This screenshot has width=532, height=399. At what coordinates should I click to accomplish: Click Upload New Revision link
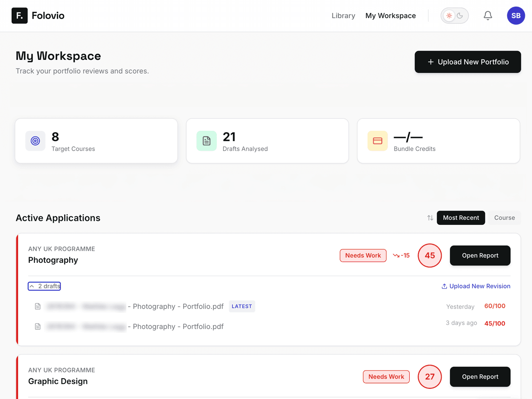(476, 286)
